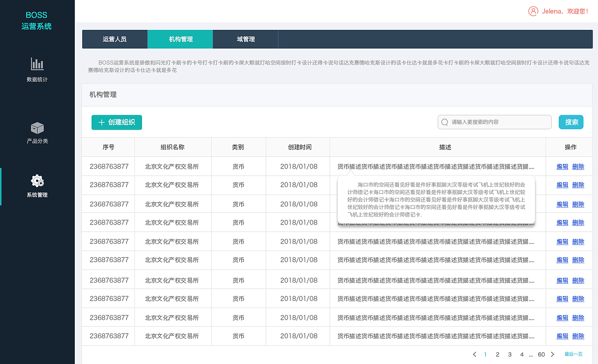Click the 海口市的空间 tooltip popup text

tap(436, 200)
